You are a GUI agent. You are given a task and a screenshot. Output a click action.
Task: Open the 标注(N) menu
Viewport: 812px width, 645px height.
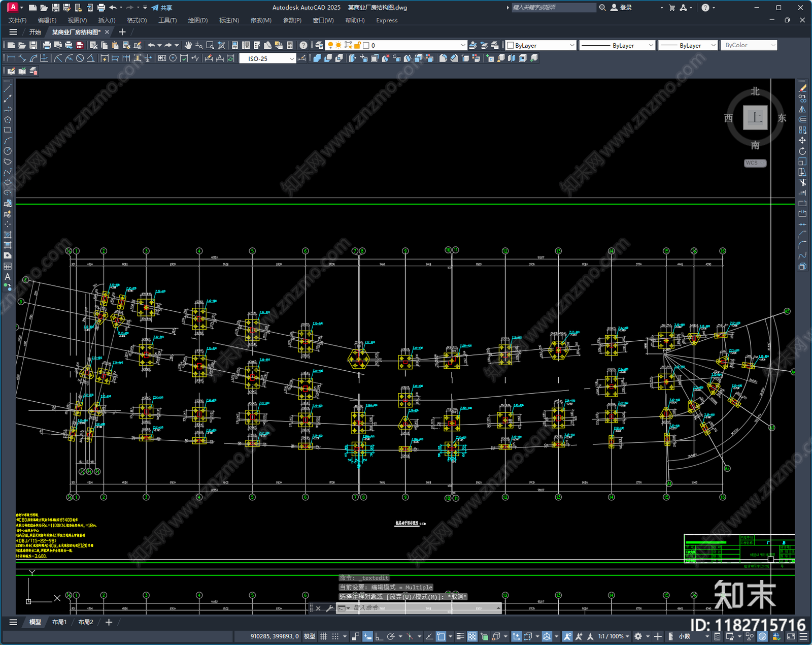229,20
